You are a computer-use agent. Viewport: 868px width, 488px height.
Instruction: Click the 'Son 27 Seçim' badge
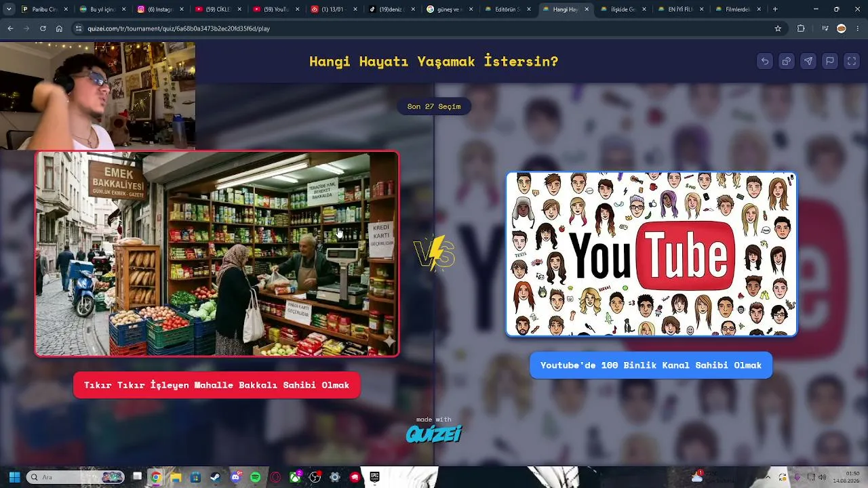[x=434, y=106]
